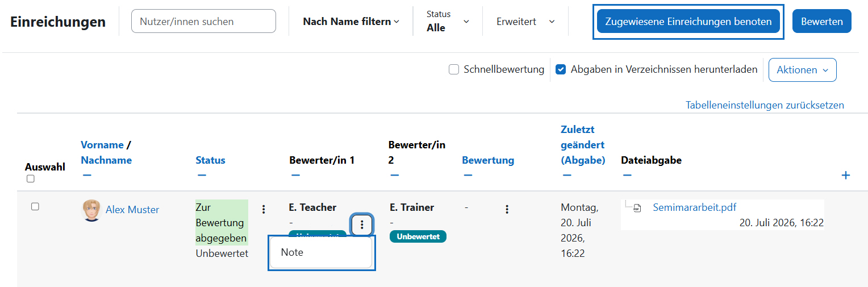Select the checkbox in Alex Muster's row
Viewport: 868px width, 287px height.
point(35,206)
